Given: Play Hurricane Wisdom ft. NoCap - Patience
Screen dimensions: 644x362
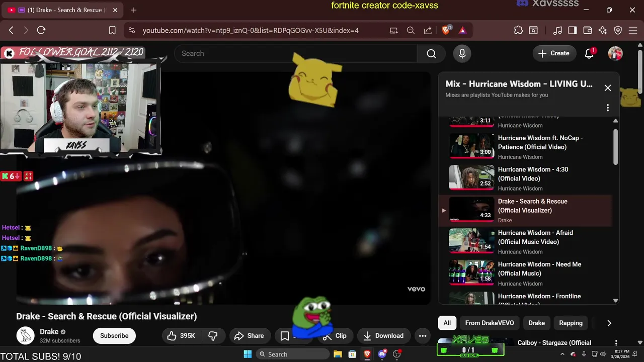Looking at the screenshot, I should (x=526, y=147).
